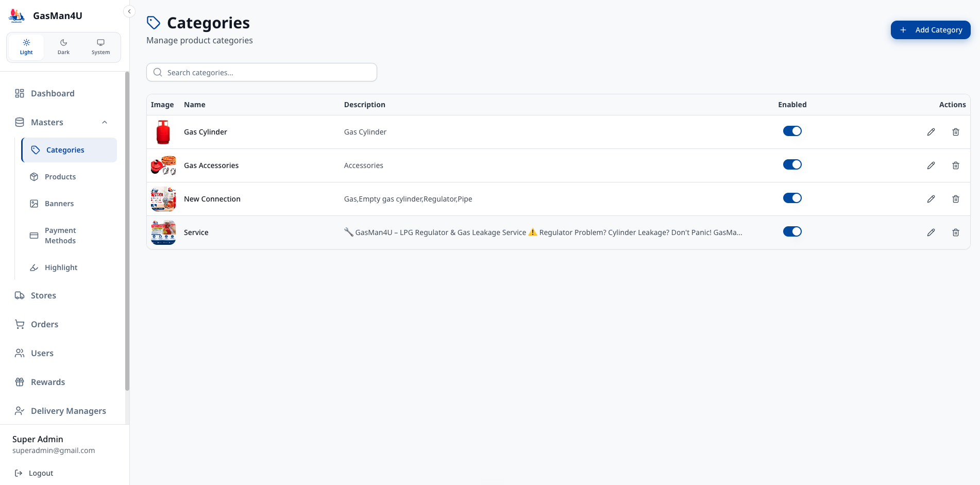The width and height of the screenshot is (980, 485).
Task: Focus the Search categories field
Action: tap(262, 72)
